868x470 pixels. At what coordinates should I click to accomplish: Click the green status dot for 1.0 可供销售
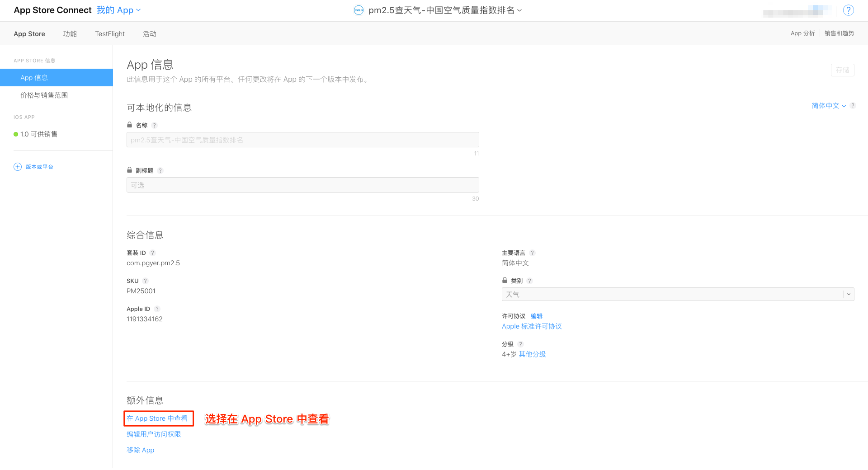pyautogui.click(x=16, y=134)
